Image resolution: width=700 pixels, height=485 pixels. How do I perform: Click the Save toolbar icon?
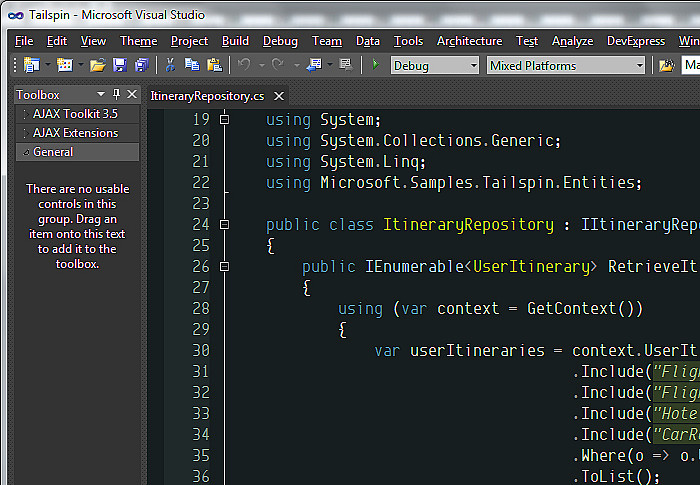click(x=120, y=65)
